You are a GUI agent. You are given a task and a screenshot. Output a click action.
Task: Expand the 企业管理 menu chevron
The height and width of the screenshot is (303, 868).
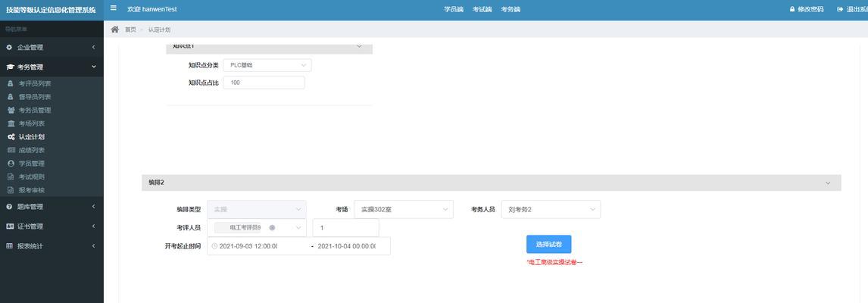tap(94, 48)
